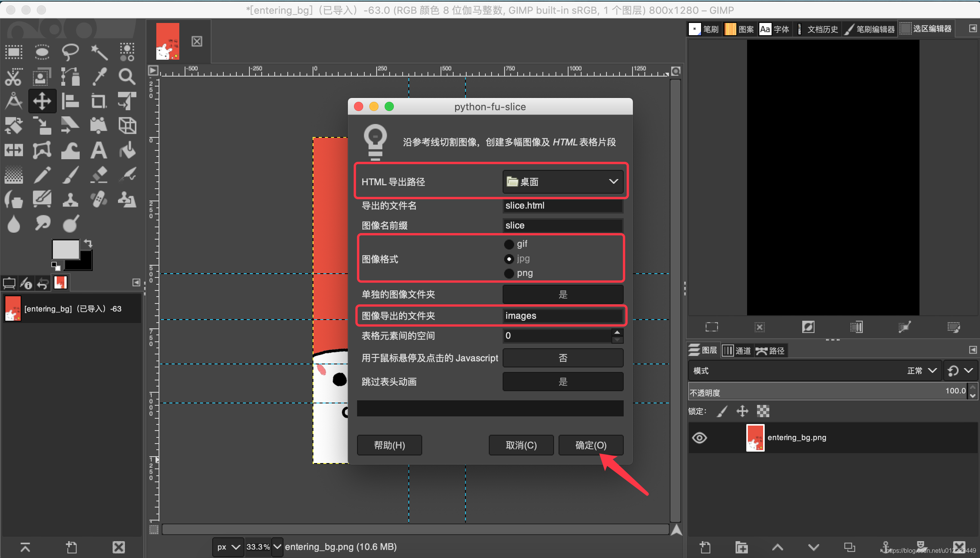Click the export filename slice.html field
980x558 pixels.
point(562,206)
